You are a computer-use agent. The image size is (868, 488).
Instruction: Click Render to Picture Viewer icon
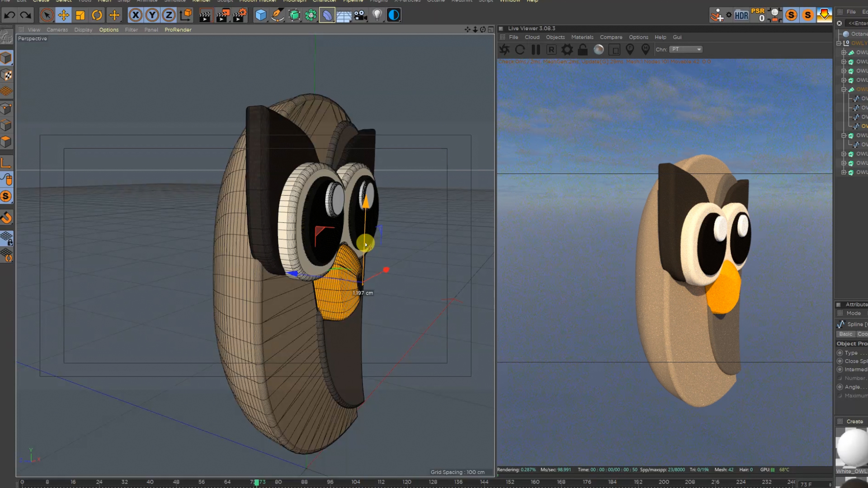(x=222, y=15)
